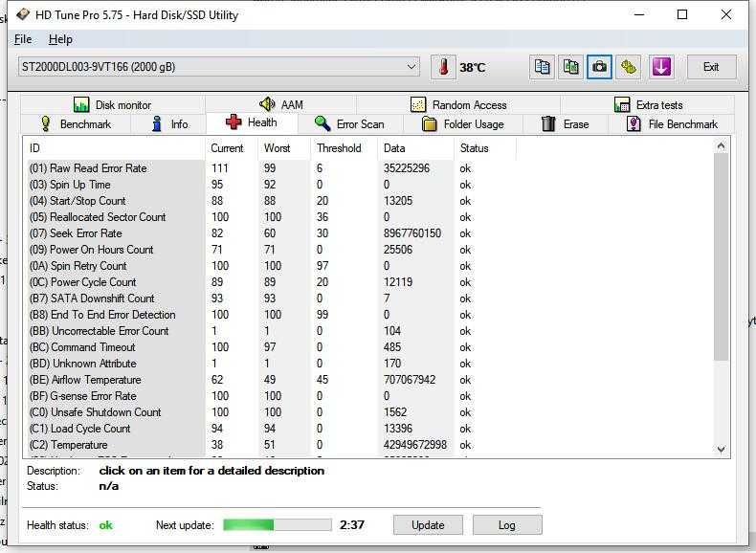Switch to the Disk monitor tab
This screenshot has width=756, height=553.
point(113,104)
